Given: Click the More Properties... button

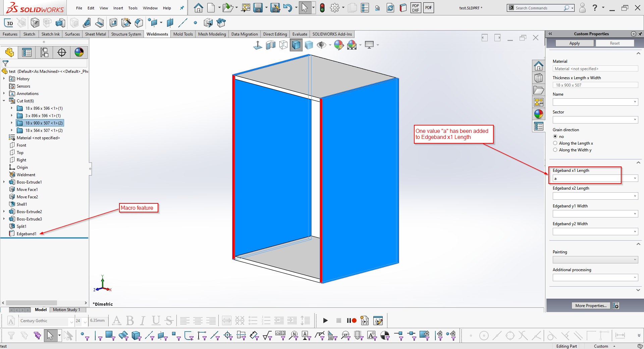Looking at the screenshot, I should point(591,306).
